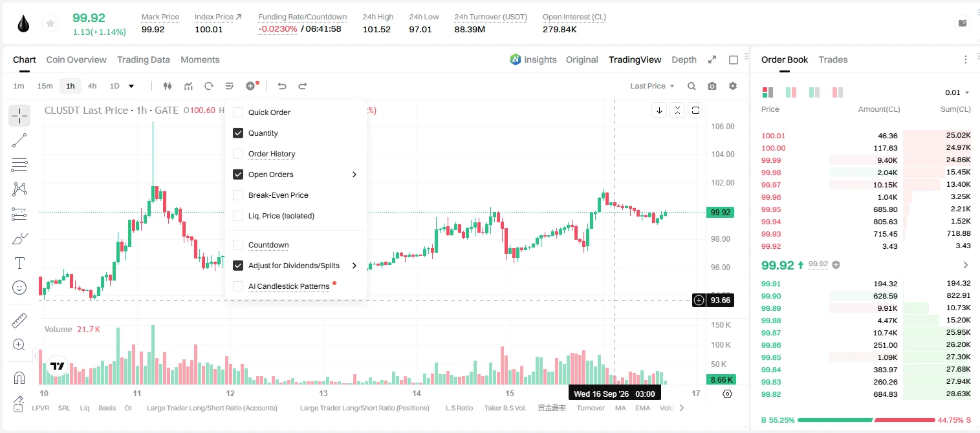Add CL pair to favorites star
Viewport: 980px width, 433px height.
[49, 24]
